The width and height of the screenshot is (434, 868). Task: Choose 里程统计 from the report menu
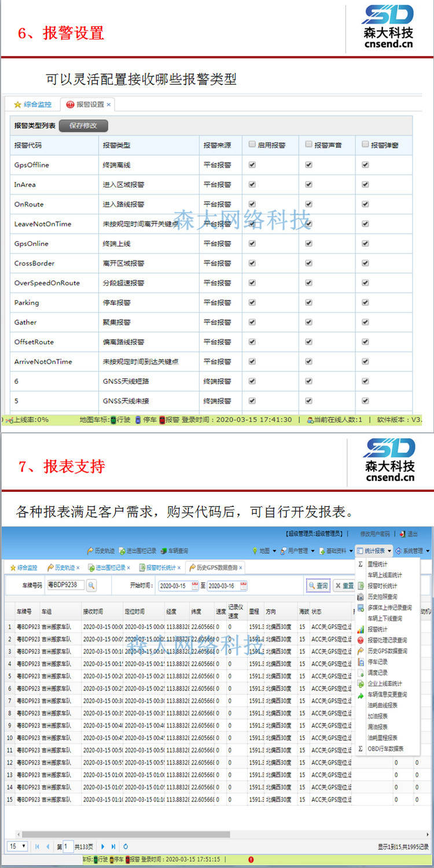(377, 564)
